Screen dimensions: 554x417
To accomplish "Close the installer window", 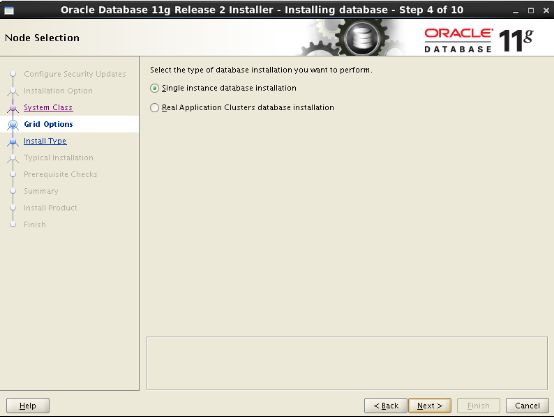I will (x=546, y=11).
